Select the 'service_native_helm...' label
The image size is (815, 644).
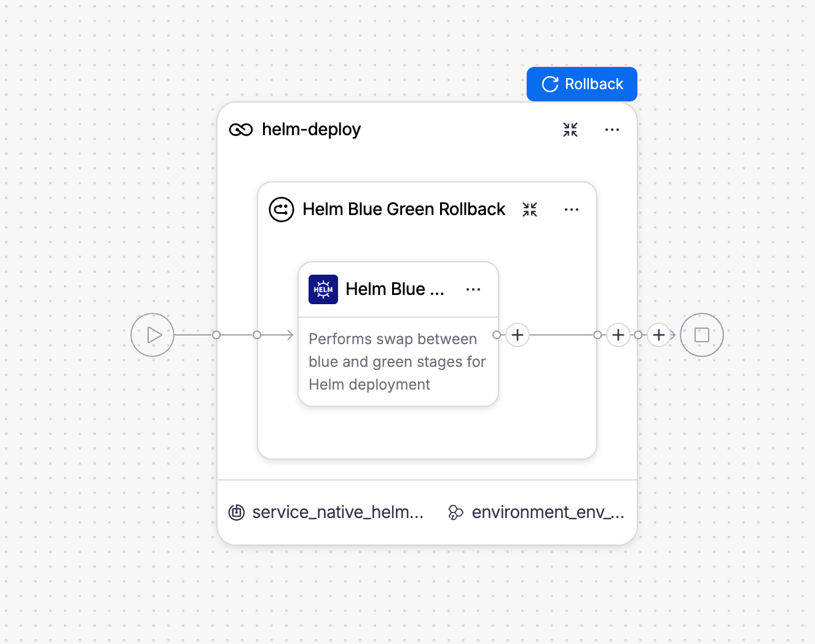point(338,512)
